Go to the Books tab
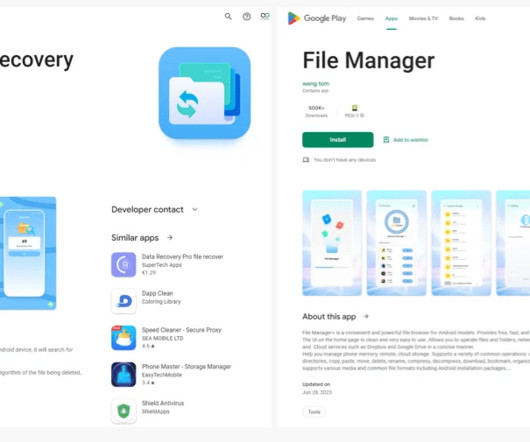 click(456, 19)
